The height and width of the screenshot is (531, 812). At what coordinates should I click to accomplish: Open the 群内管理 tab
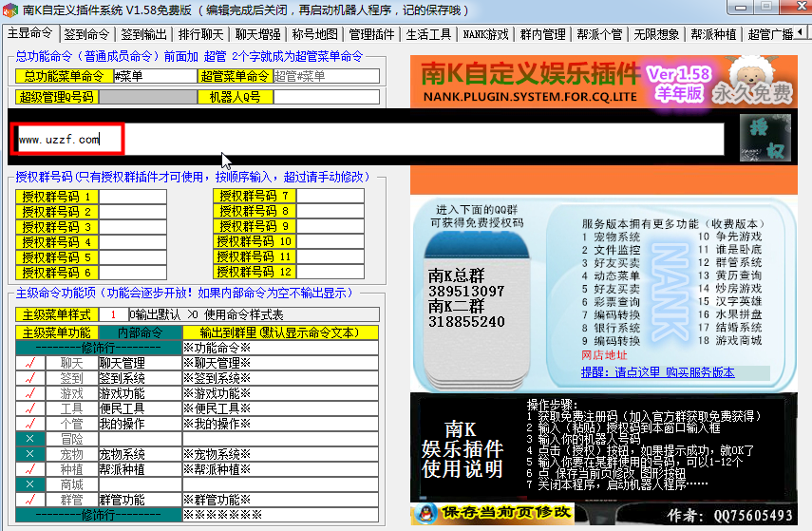[x=542, y=34]
